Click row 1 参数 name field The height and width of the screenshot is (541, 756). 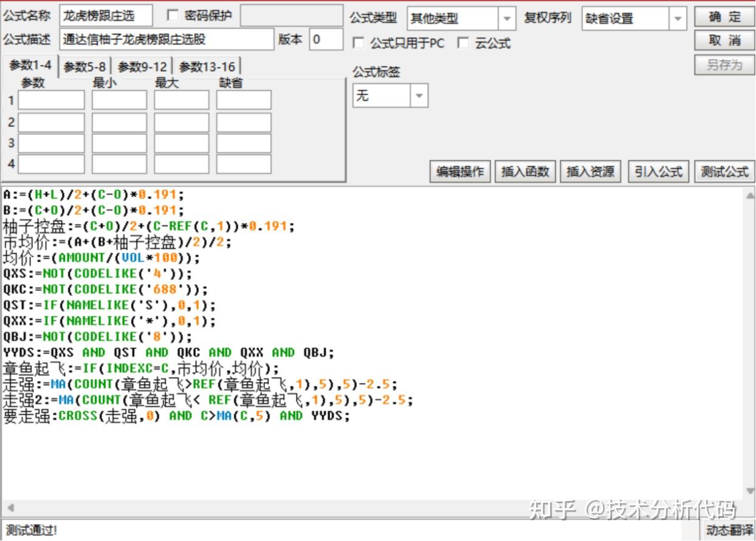click(x=51, y=100)
